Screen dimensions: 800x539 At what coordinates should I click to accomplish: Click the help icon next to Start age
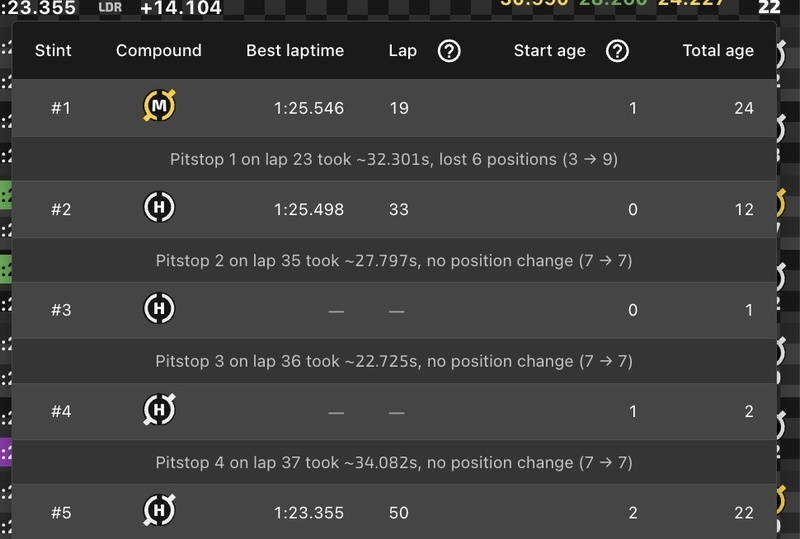tap(617, 51)
